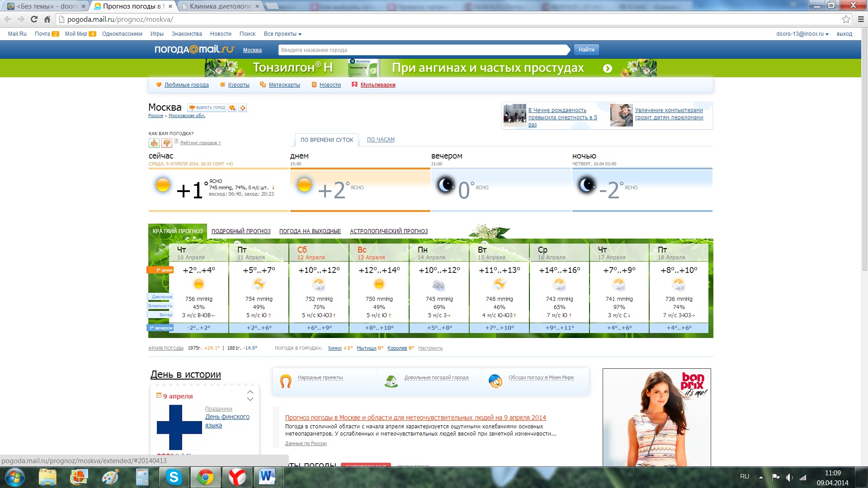
Task: Switch to the 'ПО ЧАСАМ' tab
Action: tap(381, 140)
